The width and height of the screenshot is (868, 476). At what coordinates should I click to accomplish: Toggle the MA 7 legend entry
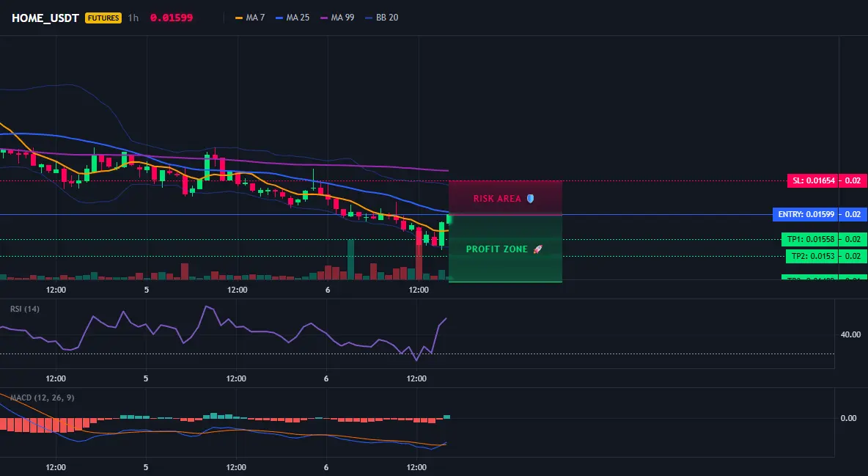point(250,18)
